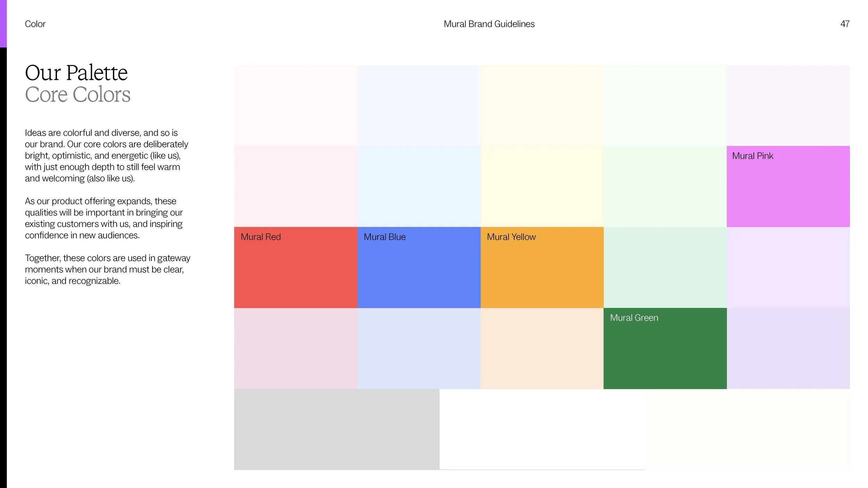Select the Mural Blue color swatch
The width and height of the screenshot is (868, 488).
click(419, 267)
